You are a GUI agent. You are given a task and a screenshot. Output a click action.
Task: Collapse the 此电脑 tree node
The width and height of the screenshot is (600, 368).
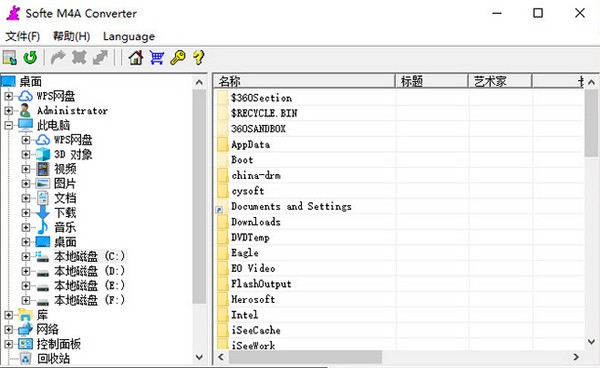pyautogui.click(x=8, y=125)
